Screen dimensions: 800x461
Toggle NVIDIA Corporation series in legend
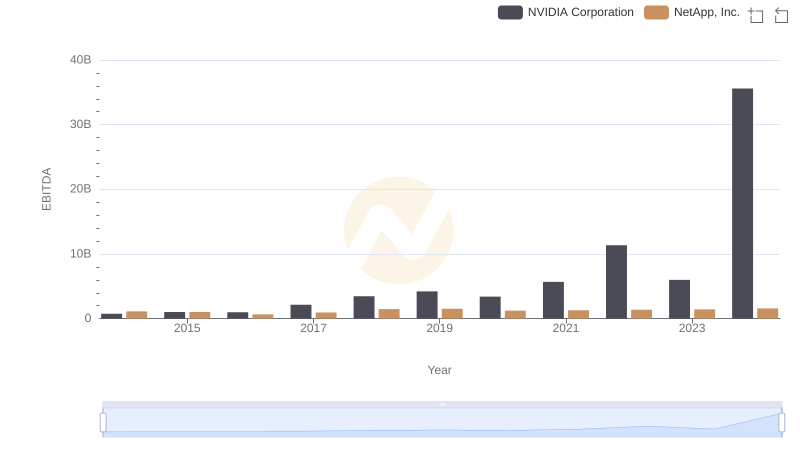pos(566,12)
